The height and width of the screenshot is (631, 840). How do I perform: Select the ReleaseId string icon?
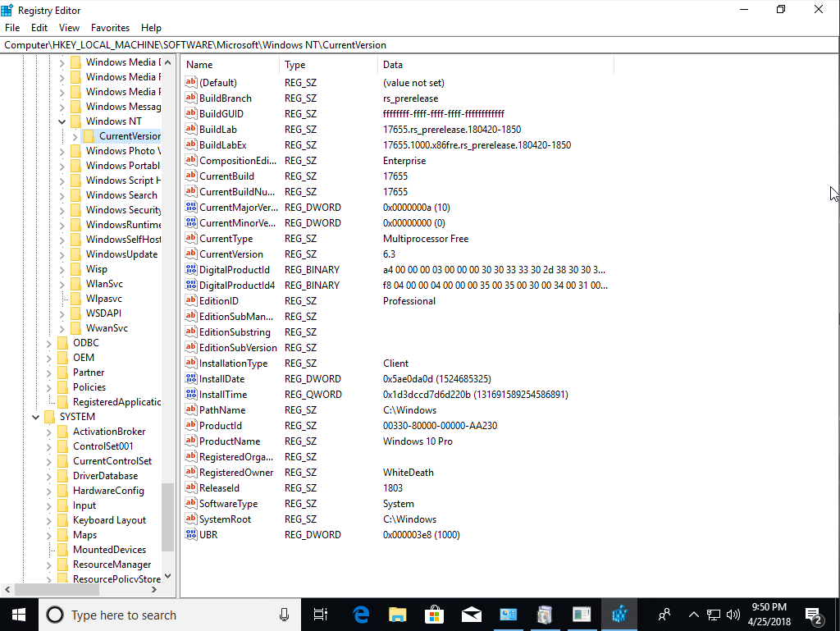pos(190,487)
